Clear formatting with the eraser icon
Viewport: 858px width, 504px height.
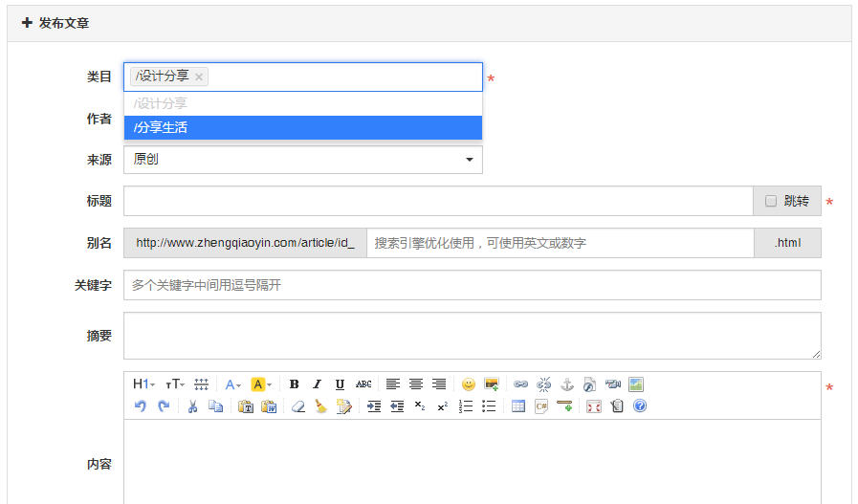tap(298, 406)
